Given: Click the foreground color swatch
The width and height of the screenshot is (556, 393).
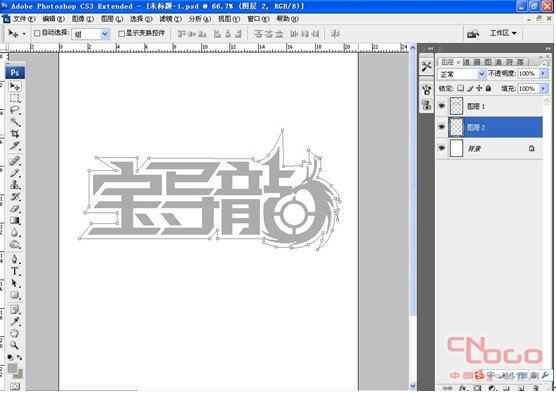Looking at the screenshot, I should (12, 369).
